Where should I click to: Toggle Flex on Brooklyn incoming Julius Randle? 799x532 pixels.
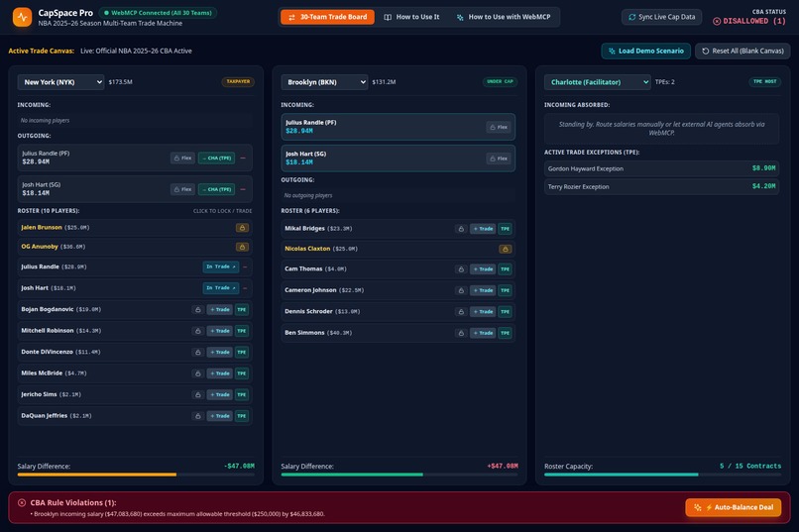click(x=499, y=127)
